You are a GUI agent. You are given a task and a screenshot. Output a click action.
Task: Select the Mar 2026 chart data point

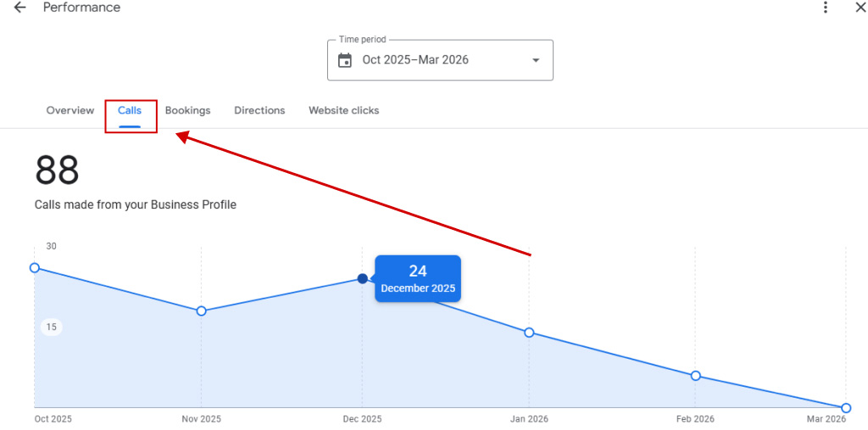pyautogui.click(x=846, y=408)
